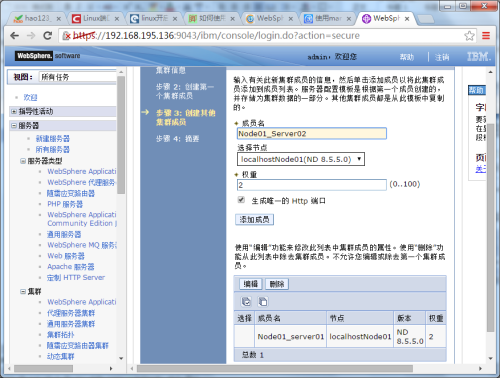500x378 pixels.
Task: Click the WebSphere software logo
Action: tap(47, 56)
